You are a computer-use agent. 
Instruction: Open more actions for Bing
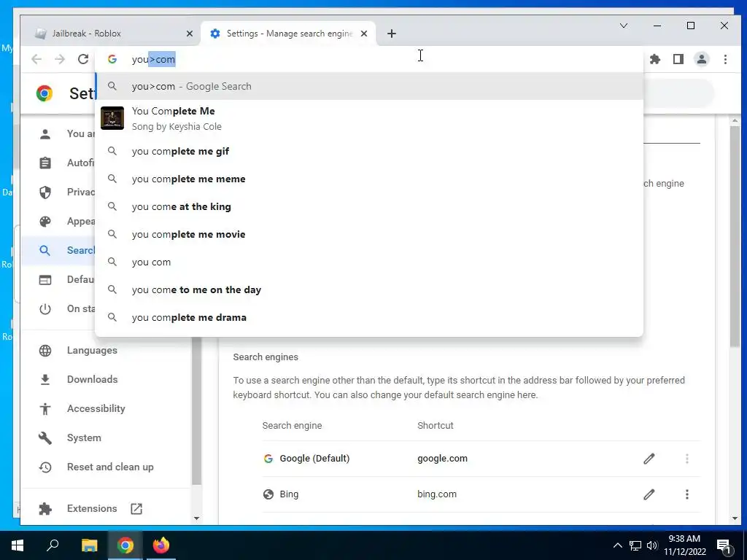click(687, 494)
